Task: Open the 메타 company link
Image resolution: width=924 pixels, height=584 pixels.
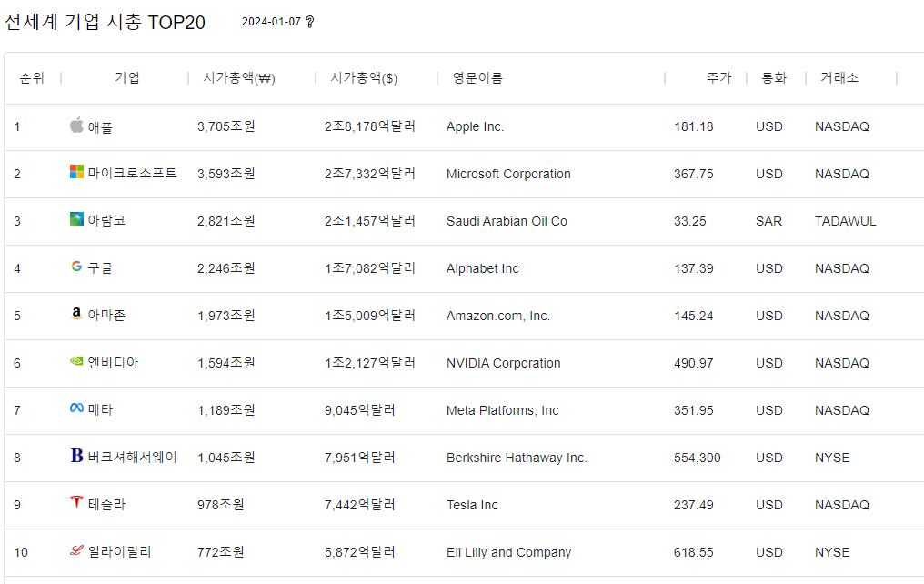Action: coord(100,409)
